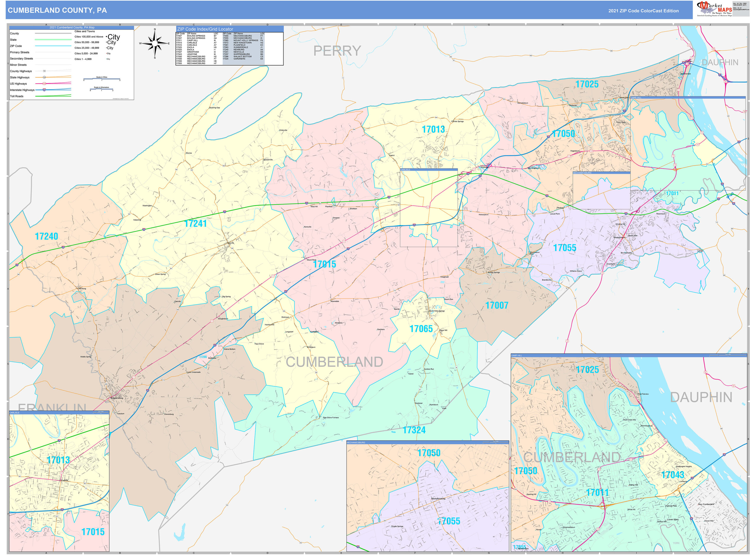The image size is (756, 555).
Task: Click the 'Cleversburg' town label
Action: pyautogui.click(x=169, y=414)
